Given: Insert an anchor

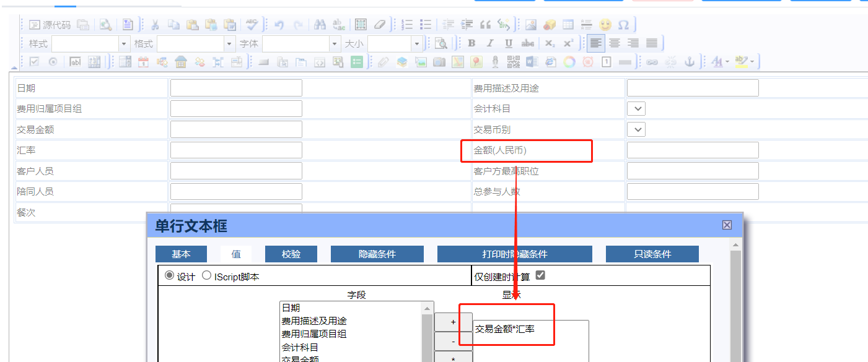Looking at the screenshot, I should pyautogui.click(x=690, y=62).
